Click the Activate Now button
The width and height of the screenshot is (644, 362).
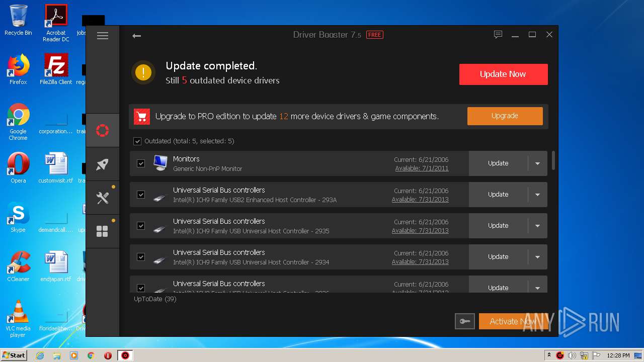tap(513, 322)
